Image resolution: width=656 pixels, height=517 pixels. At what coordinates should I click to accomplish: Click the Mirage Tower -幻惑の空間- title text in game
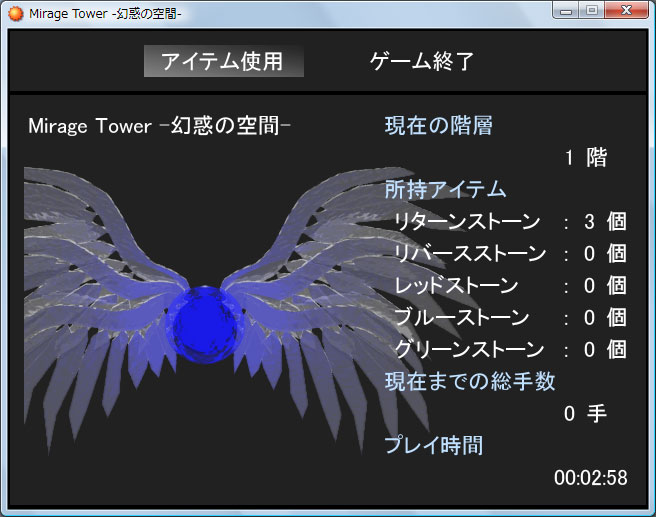click(159, 125)
